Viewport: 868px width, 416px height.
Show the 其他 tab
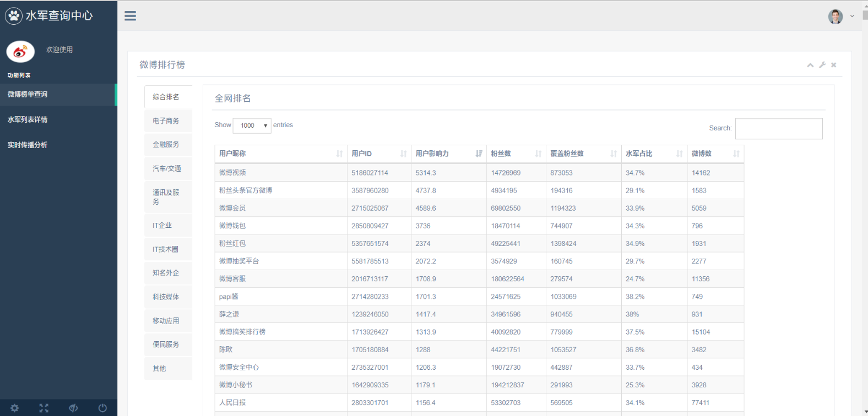pyautogui.click(x=168, y=369)
